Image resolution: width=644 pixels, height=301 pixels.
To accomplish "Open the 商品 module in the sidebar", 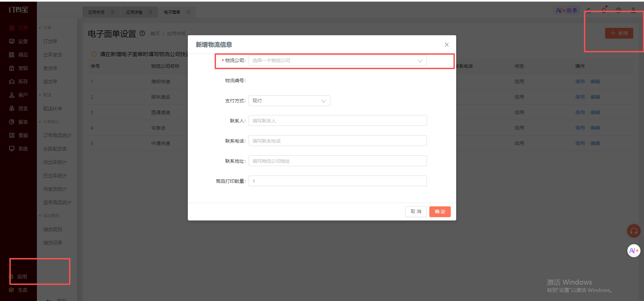I will pyautogui.click(x=18, y=55).
